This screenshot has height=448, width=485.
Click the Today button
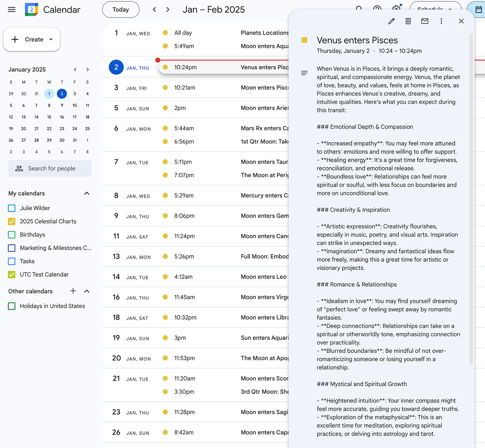point(121,10)
